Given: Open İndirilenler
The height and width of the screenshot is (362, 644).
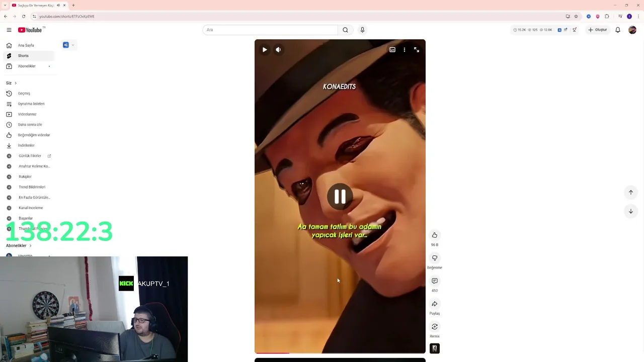Looking at the screenshot, I should (28, 145).
